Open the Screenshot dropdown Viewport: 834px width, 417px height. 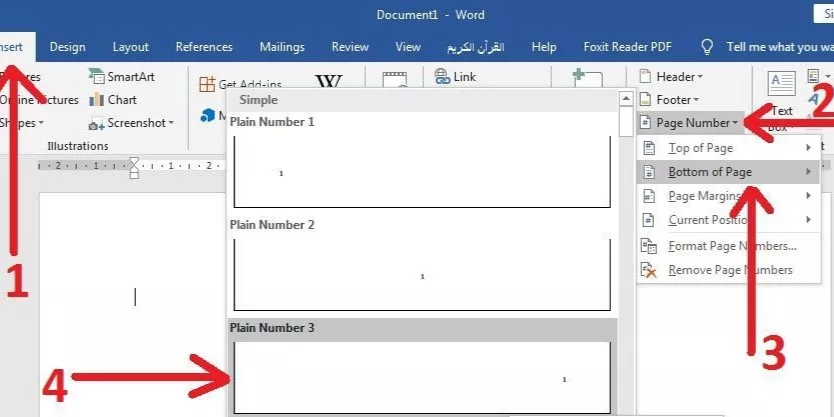(131, 123)
